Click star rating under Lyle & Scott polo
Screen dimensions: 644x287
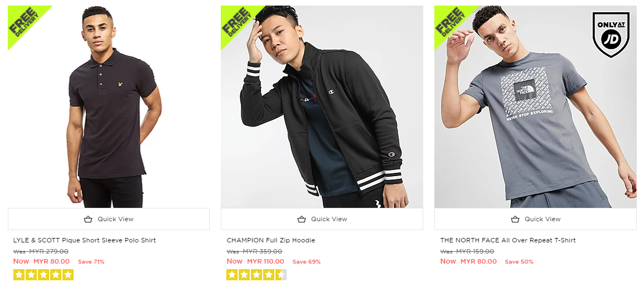pyautogui.click(x=43, y=275)
